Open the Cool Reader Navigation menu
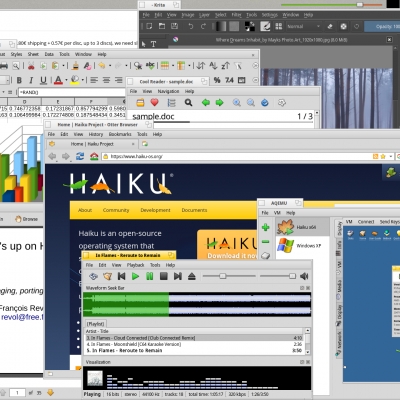The height and width of the screenshot is (400, 400). click(x=168, y=91)
